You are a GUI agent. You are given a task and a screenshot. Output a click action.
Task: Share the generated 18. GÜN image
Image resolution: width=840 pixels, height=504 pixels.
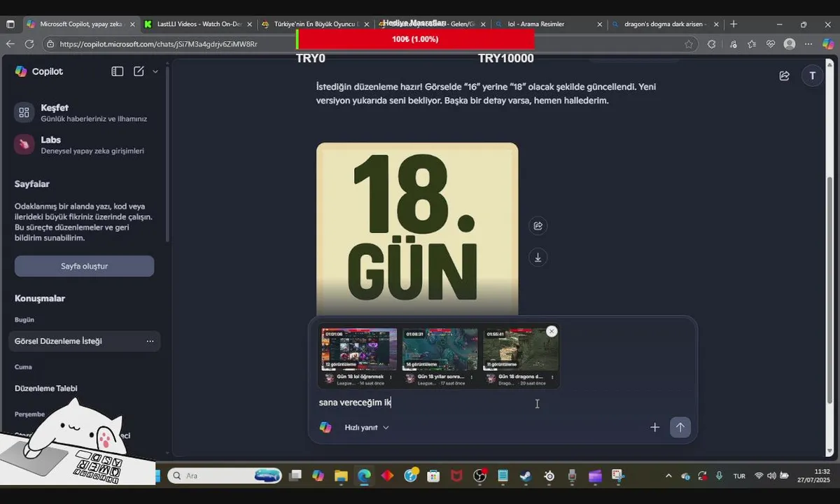[538, 225]
